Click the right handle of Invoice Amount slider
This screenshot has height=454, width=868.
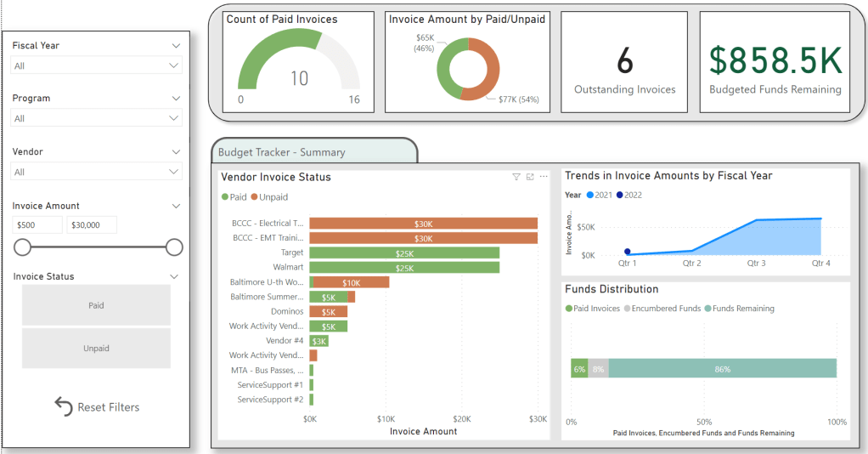(x=174, y=247)
